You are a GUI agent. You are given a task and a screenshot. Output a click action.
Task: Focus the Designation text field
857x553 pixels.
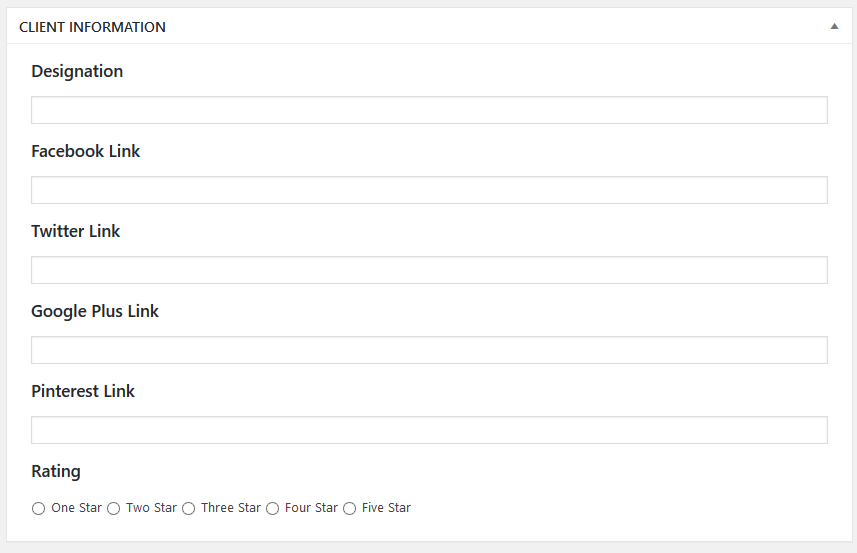pyautogui.click(x=429, y=110)
